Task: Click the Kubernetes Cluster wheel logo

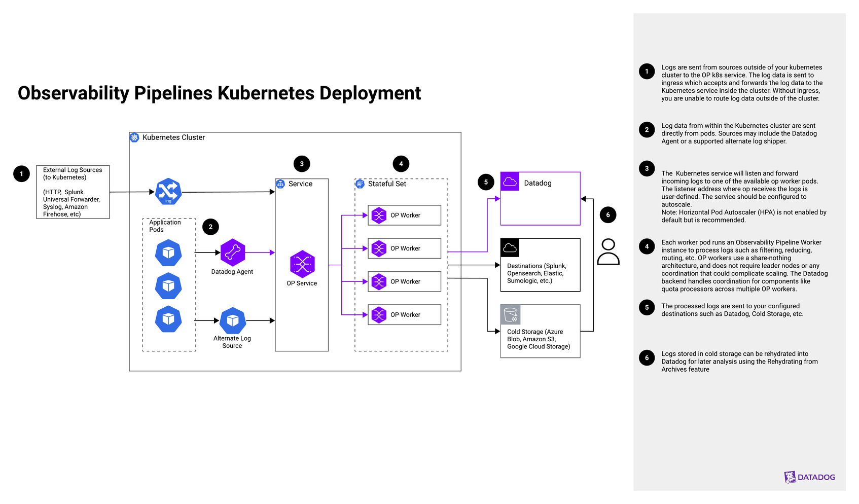Action: point(134,137)
